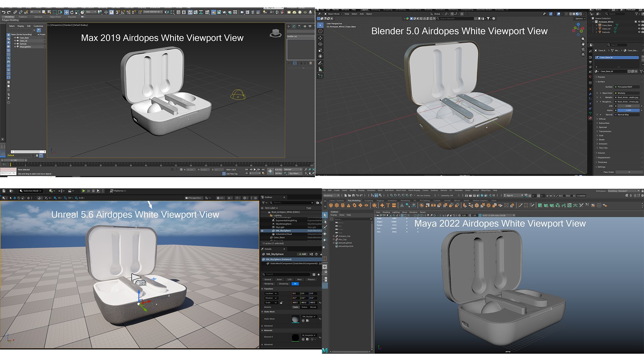
Task: Click Blender viewport Options button
Action: coord(580,18)
